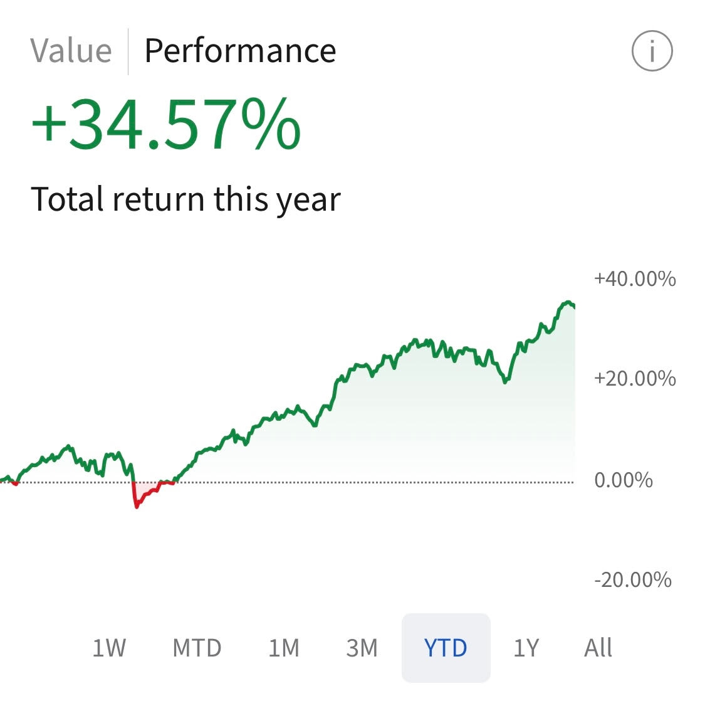Image resolution: width=705 pixels, height=728 pixels.
Task: Select the MTD range option
Action: 197,647
